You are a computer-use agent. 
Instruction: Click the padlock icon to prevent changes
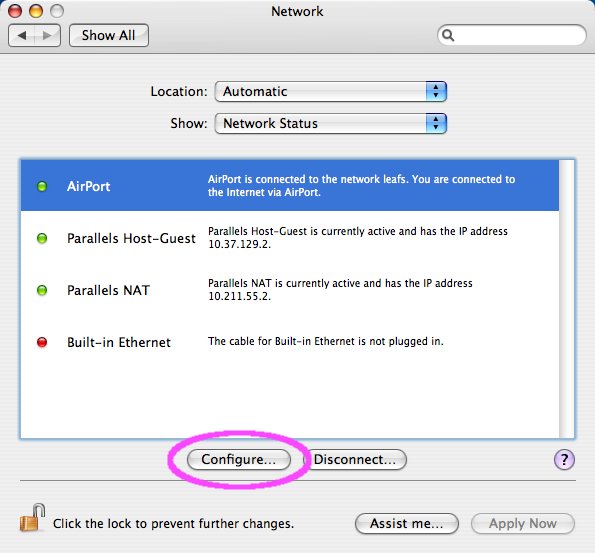(x=32, y=518)
